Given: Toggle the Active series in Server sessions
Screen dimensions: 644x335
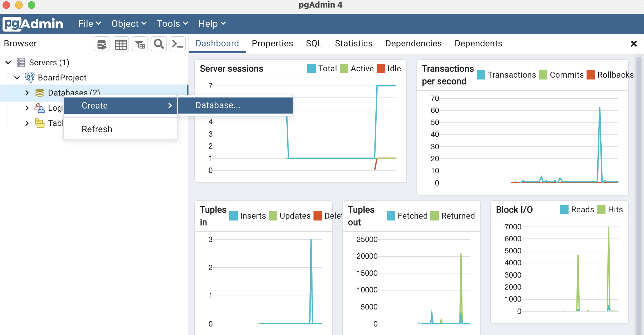Looking at the screenshot, I should (x=357, y=68).
